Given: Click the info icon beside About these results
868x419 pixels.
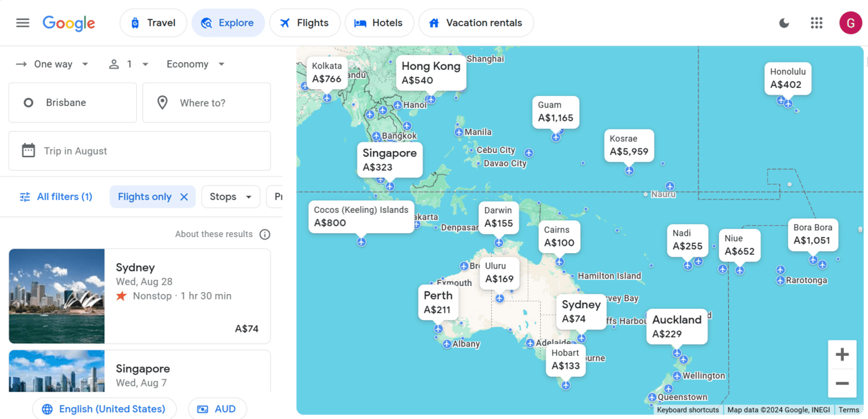Looking at the screenshot, I should coord(265,234).
